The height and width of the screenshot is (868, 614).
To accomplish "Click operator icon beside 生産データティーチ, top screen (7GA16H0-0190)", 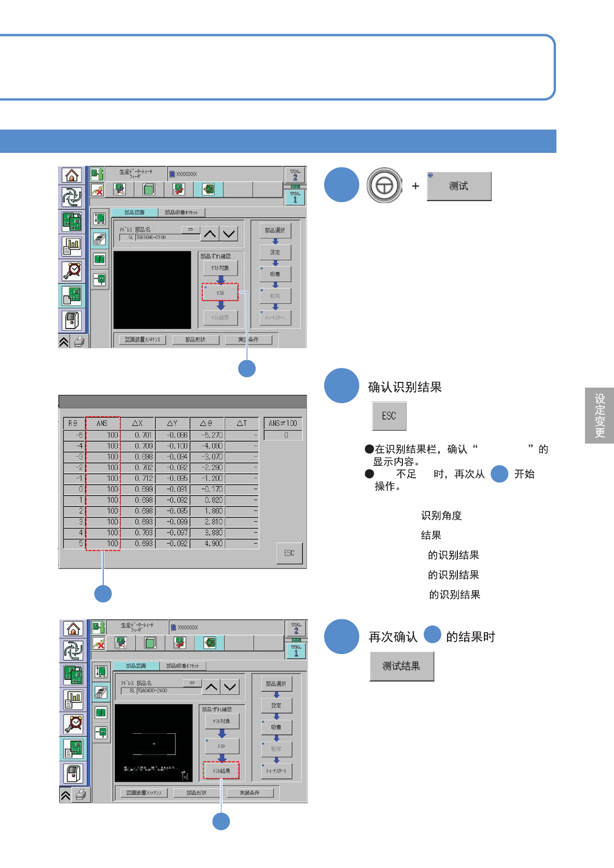I will 97,174.
